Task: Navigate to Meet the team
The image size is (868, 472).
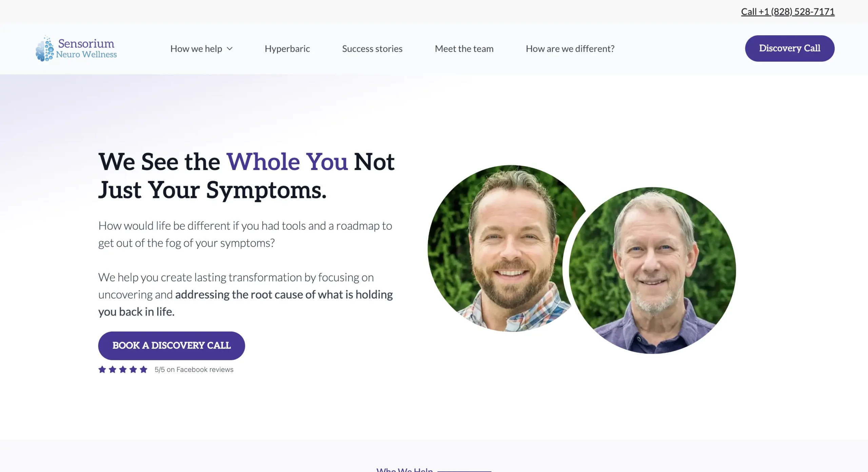Action: tap(464, 49)
